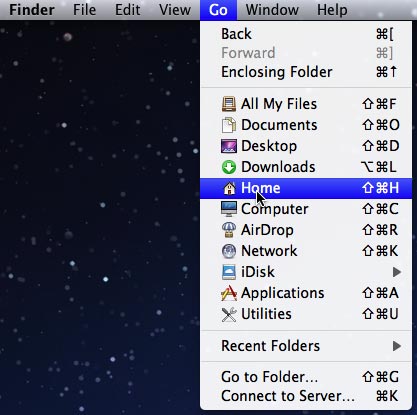Click the Downloads label text
This screenshot has width=417, height=415.
pyautogui.click(x=278, y=167)
